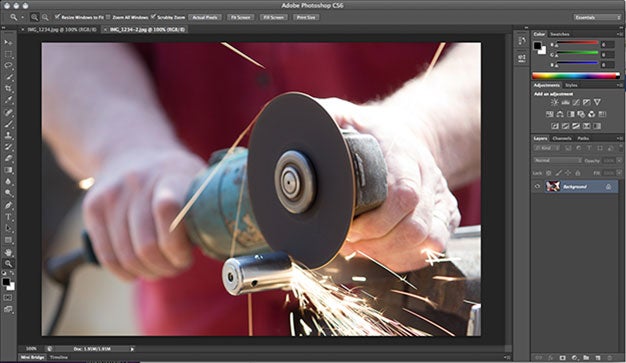This screenshot has width=626, height=363.
Task: Add a Curves adjustment
Action: (576, 102)
